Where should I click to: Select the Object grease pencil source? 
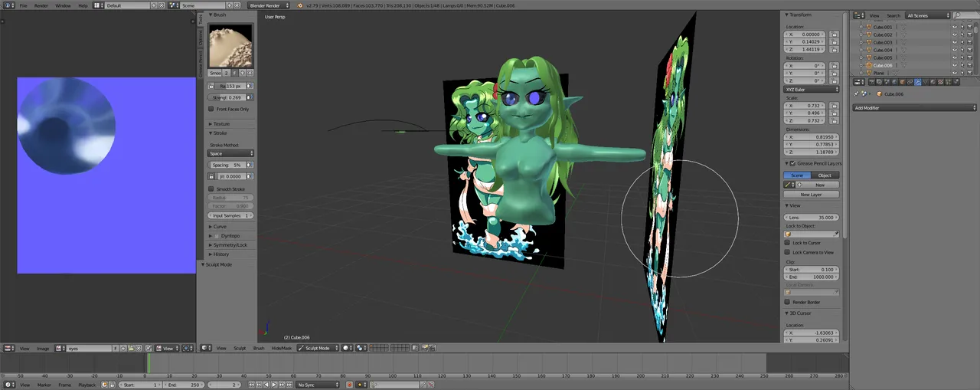click(825, 175)
